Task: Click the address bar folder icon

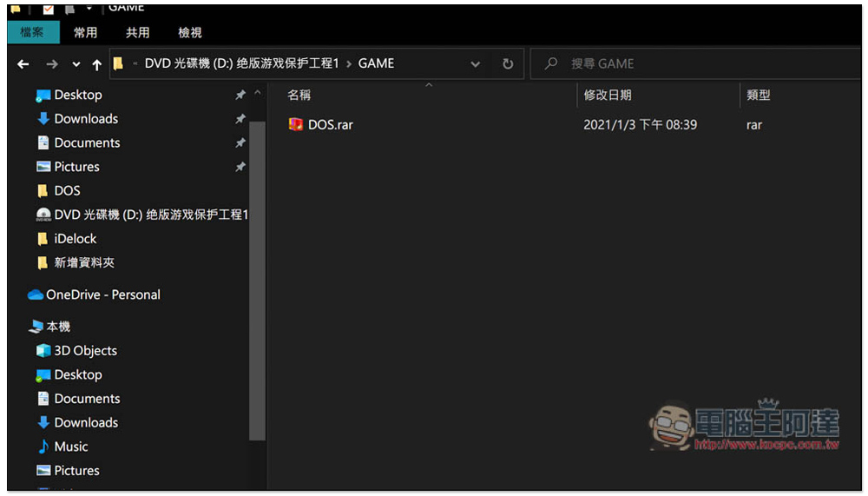Action: pyautogui.click(x=118, y=63)
